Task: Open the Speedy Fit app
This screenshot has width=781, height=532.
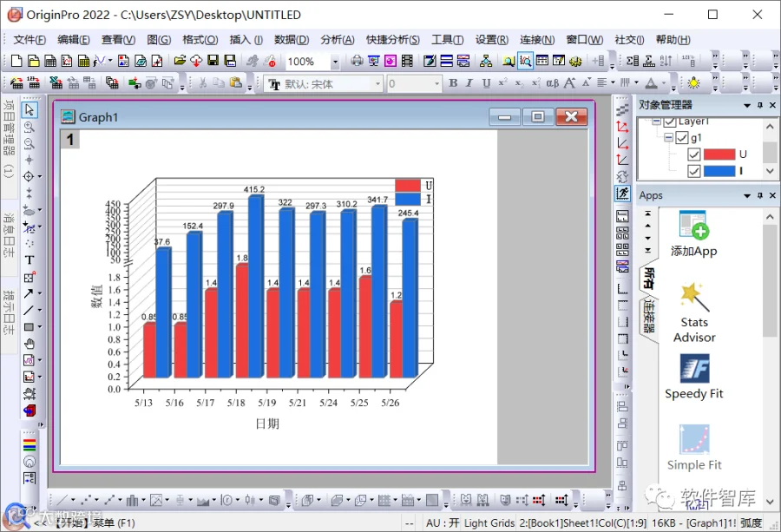Action: (x=694, y=377)
